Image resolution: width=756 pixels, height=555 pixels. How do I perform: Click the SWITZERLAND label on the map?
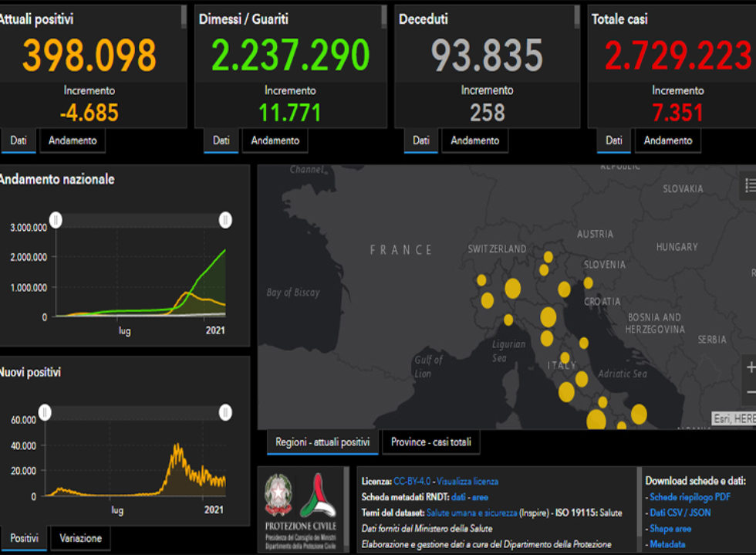497,249
